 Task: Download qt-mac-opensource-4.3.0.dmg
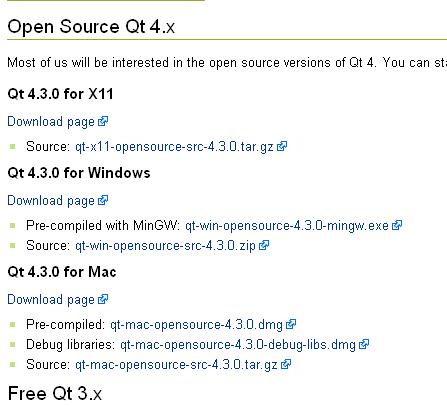coord(196,325)
